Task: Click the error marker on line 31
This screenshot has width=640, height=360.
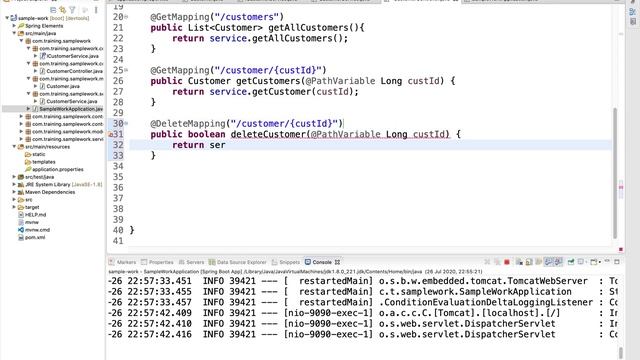Action: pos(110,134)
